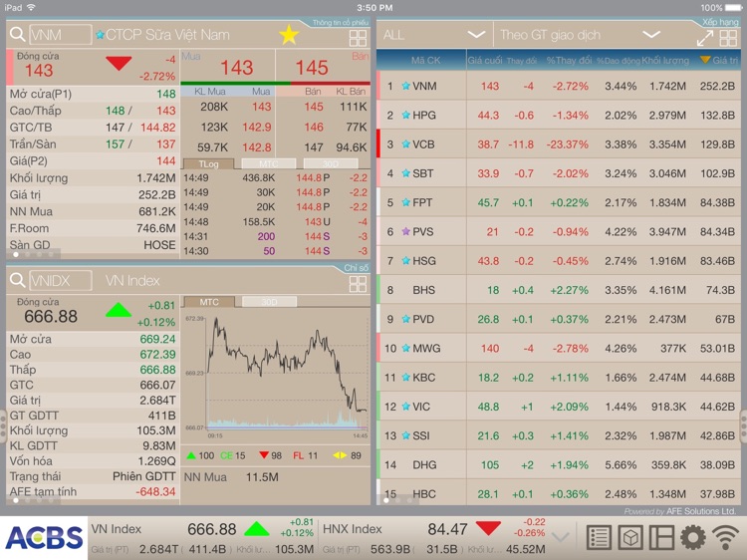747x560 pixels.
Task: Tap the HNX Index ticker in bottom bar
Action: coord(434,538)
